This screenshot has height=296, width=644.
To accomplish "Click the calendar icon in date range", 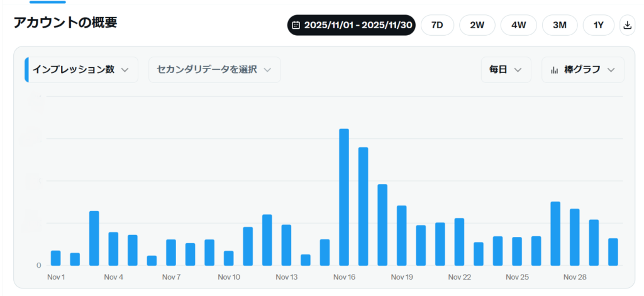I will tap(296, 25).
